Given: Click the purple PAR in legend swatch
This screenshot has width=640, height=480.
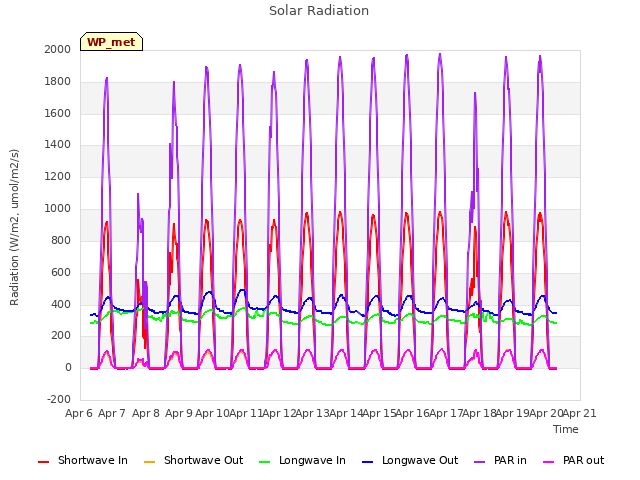Looking at the screenshot, I should click(480, 462).
